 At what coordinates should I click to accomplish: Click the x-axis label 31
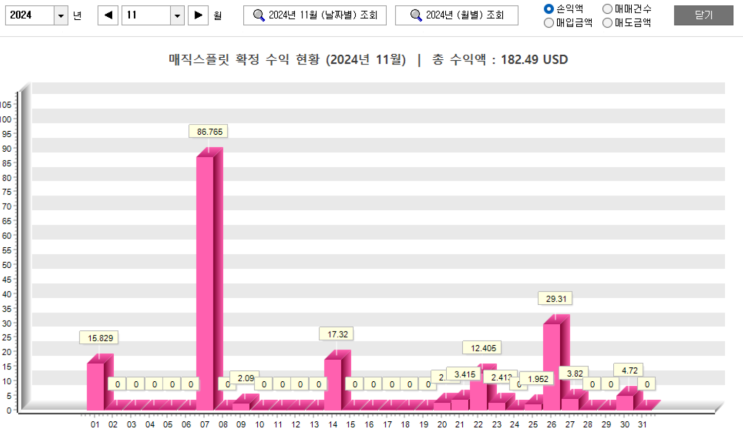point(642,424)
